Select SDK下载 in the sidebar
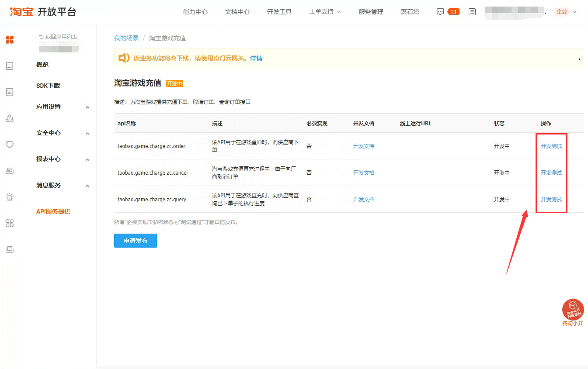Screen dimensions: 588x369 click(x=48, y=86)
